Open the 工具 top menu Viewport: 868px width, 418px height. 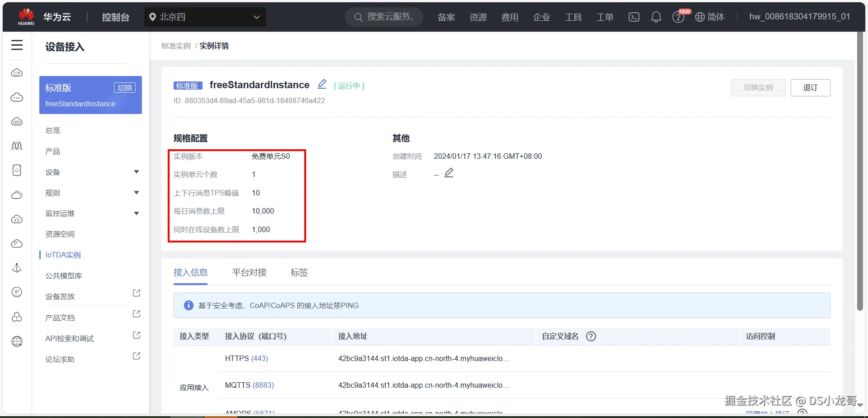[x=573, y=17]
